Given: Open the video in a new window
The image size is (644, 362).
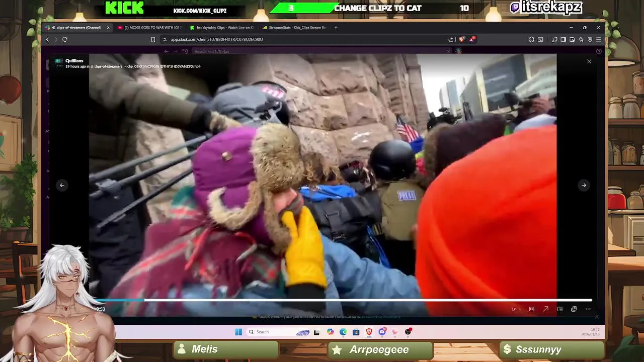Looking at the screenshot, I should 545,309.
